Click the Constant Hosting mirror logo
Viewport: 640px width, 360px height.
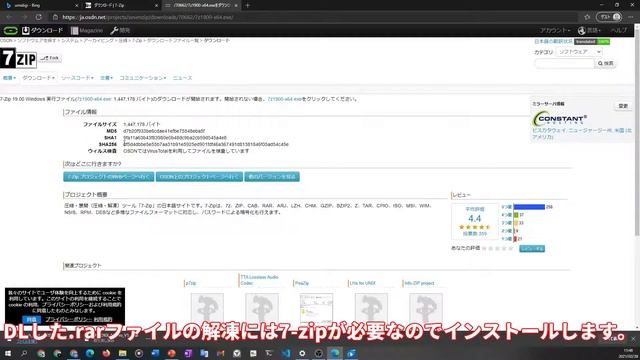pyautogui.click(x=560, y=119)
